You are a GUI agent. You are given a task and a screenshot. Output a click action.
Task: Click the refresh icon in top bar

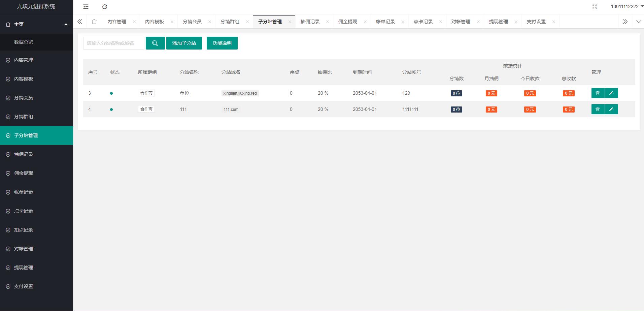pos(105,7)
